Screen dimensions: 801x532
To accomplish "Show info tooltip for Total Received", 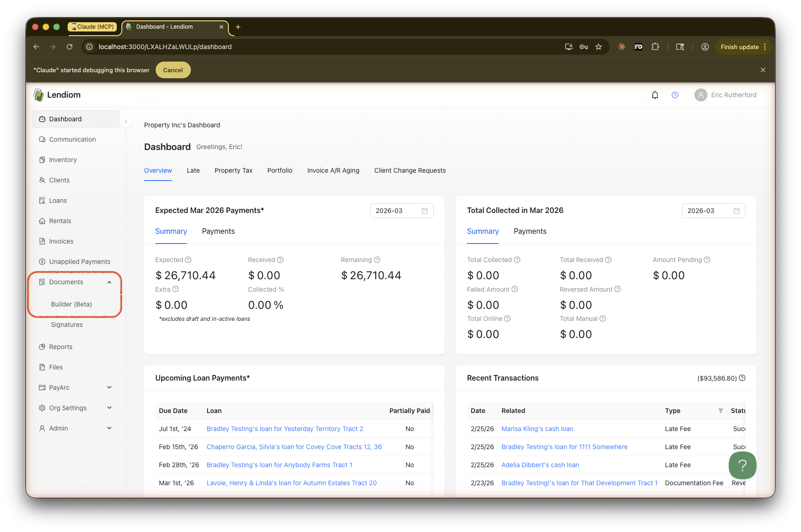I will 608,260.
